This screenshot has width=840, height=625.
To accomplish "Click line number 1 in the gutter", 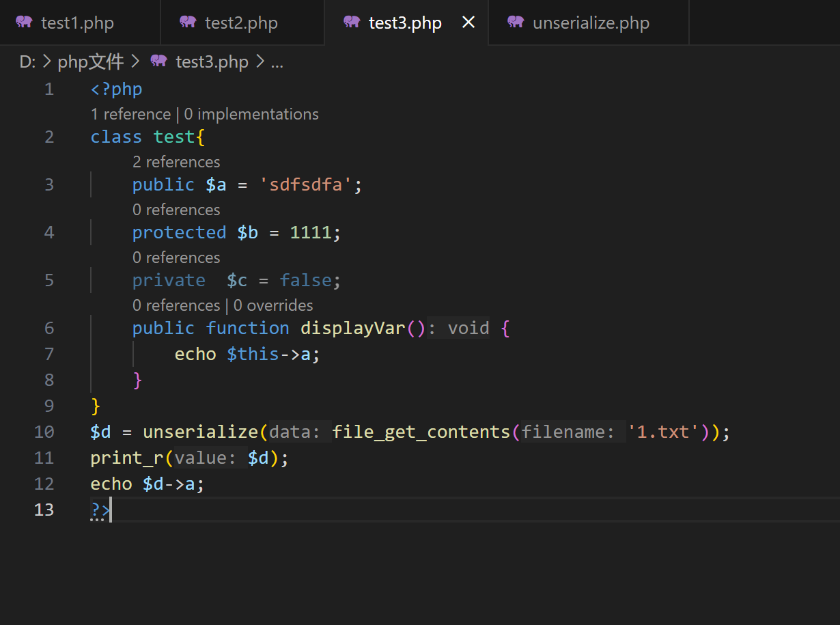I will pyautogui.click(x=49, y=89).
